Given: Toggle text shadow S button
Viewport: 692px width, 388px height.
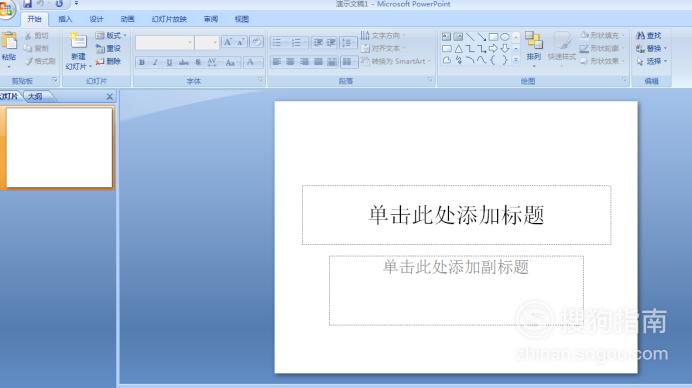Looking at the screenshot, I should [198, 62].
